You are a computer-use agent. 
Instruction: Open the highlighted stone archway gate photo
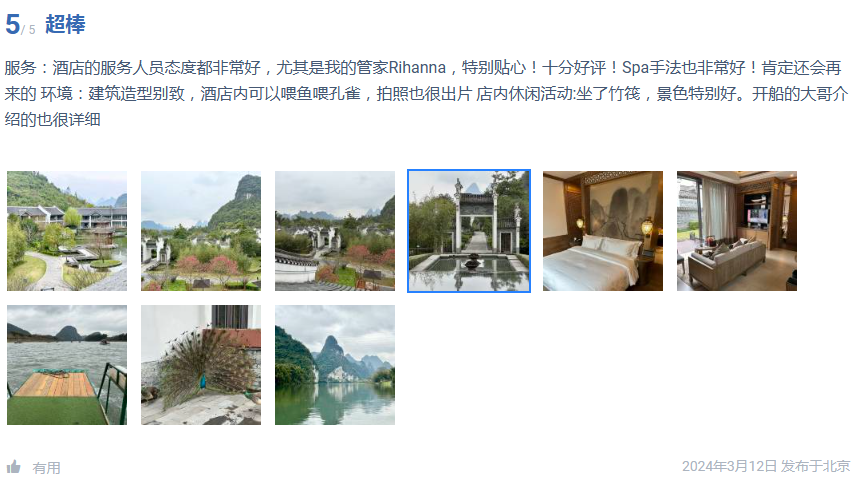[x=469, y=231]
